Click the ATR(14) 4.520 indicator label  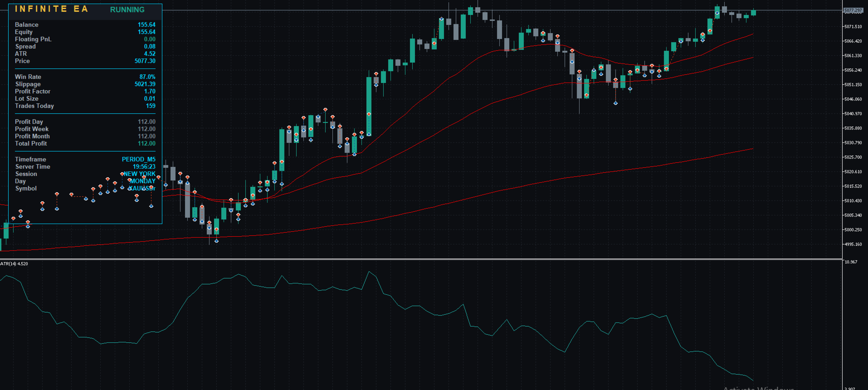(14, 263)
